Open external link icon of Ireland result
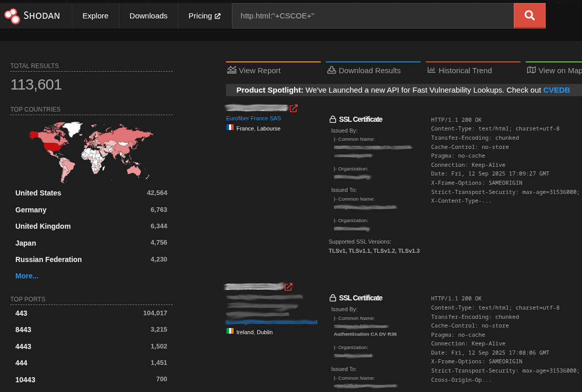This screenshot has width=582, height=392. (288, 287)
